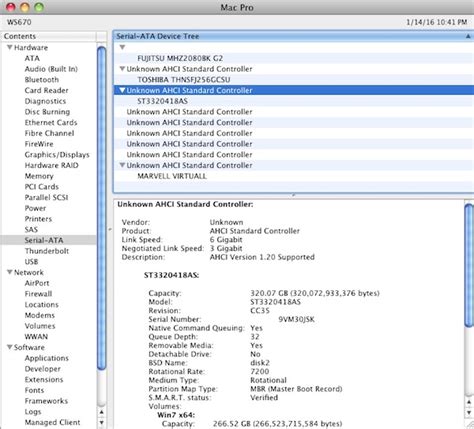
Task: Select Fibre Channel in the sidebar
Action: coord(49,133)
